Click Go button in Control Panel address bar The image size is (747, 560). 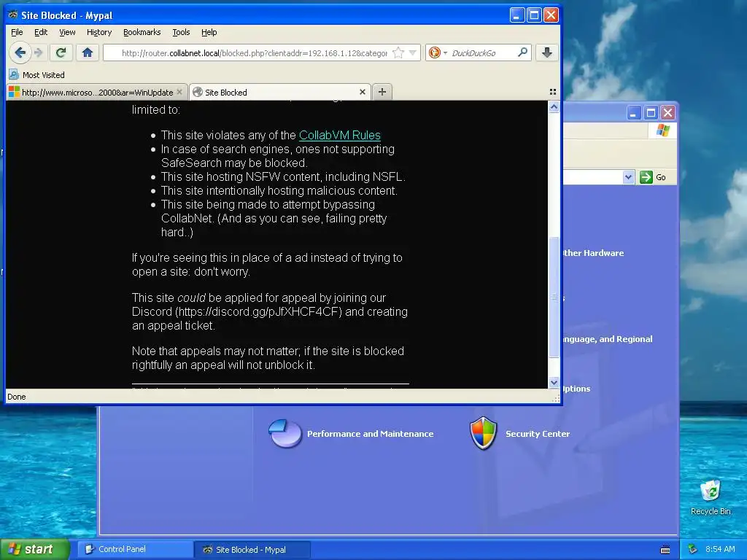tap(653, 177)
